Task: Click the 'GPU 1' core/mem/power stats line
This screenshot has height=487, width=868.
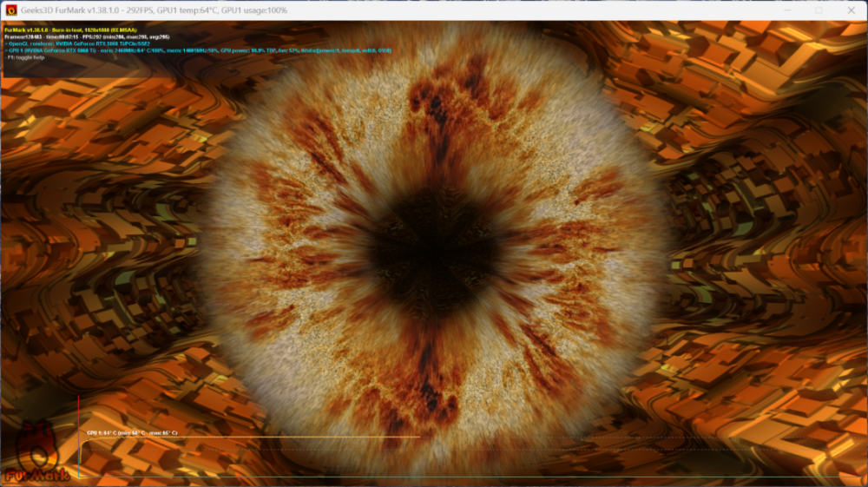Action: (198, 50)
